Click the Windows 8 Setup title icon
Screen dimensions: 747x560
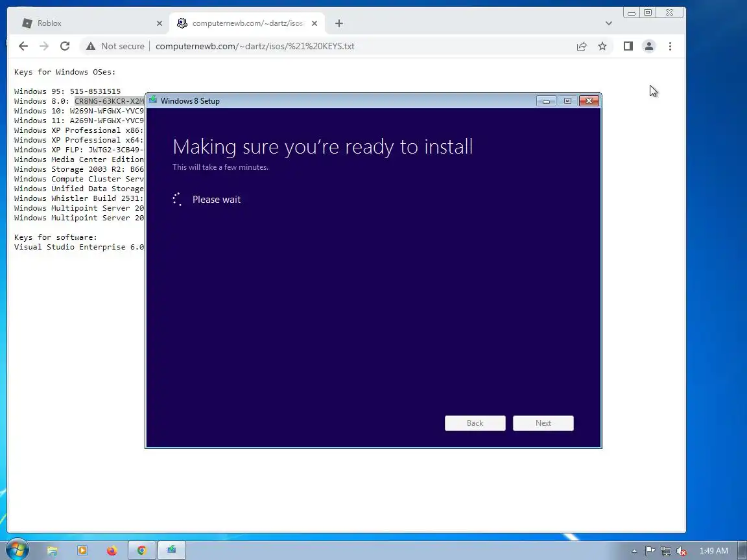click(x=153, y=100)
